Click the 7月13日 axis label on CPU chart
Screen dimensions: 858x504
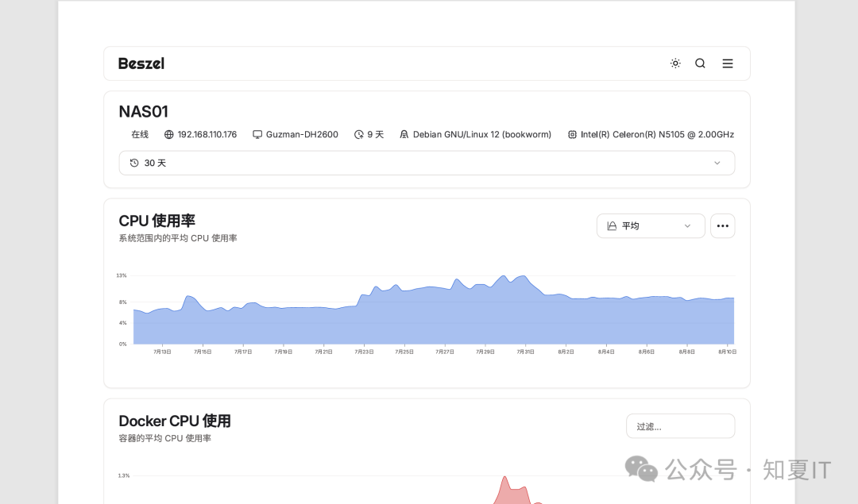[162, 352]
